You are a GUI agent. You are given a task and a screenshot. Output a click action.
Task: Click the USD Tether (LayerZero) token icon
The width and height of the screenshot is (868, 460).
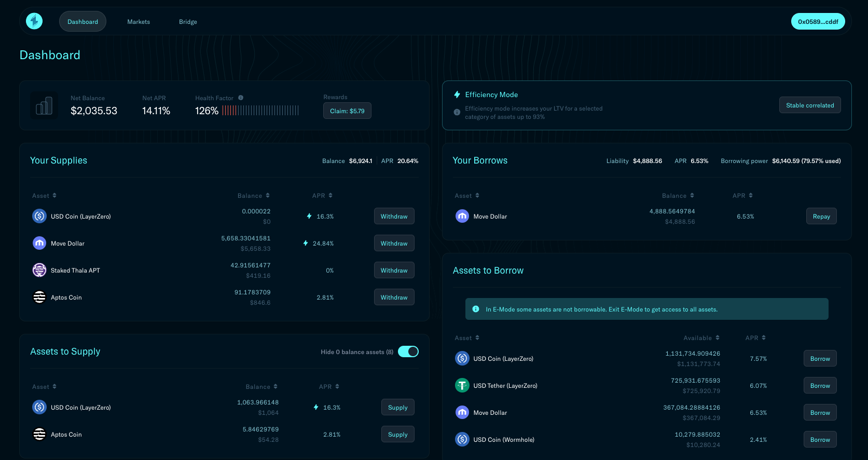462,385
